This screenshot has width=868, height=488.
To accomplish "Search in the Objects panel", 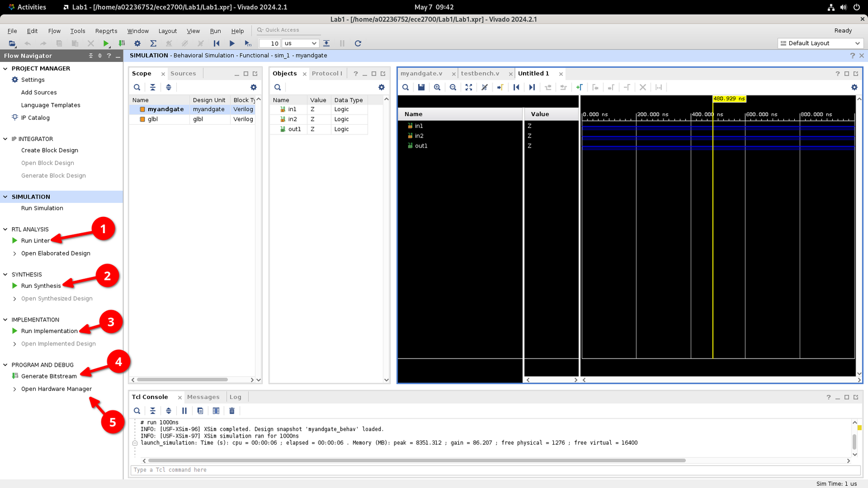I will (278, 87).
